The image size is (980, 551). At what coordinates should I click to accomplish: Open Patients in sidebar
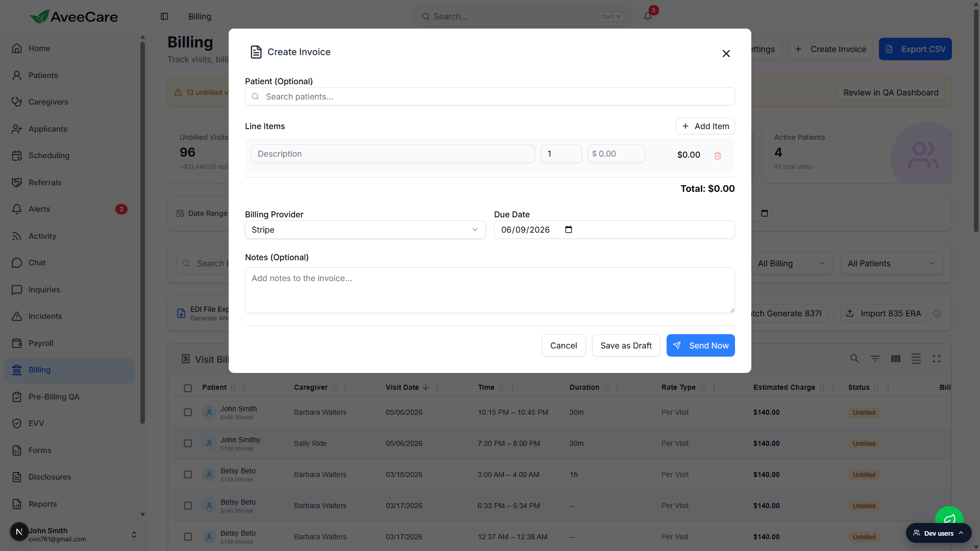coord(69,76)
